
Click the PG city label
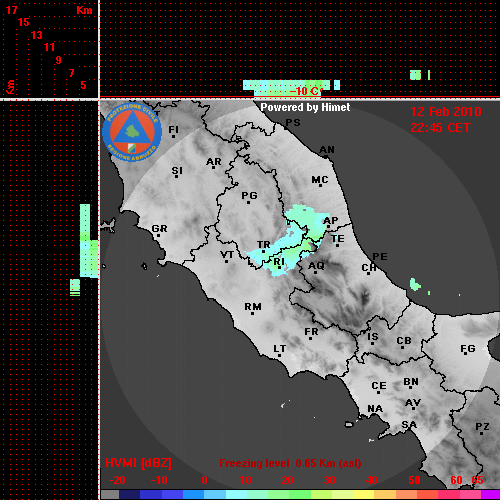249,195
